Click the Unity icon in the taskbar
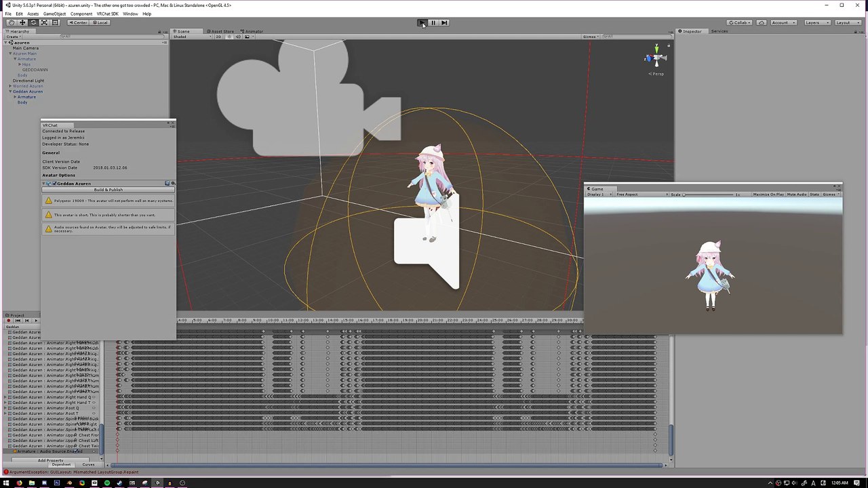Viewport: 868px width, 488px height. click(x=157, y=483)
